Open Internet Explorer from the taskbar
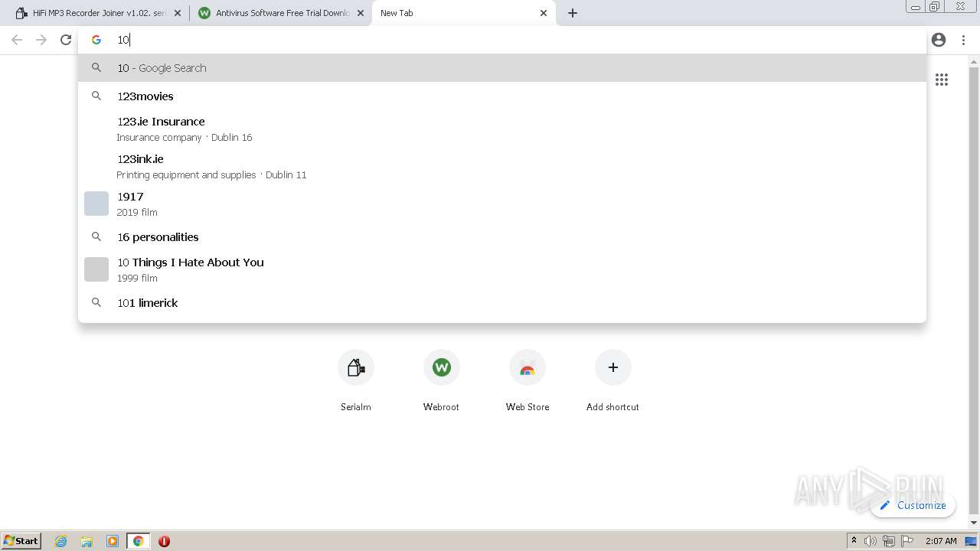This screenshot has height=551, width=980. [61, 541]
